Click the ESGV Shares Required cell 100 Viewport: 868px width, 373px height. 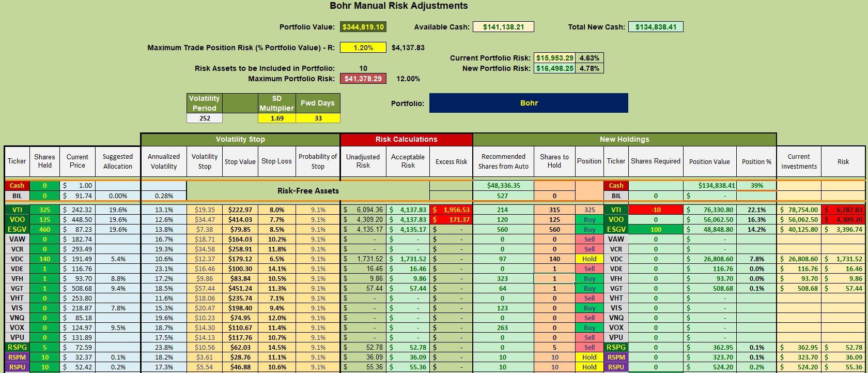[656, 230]
